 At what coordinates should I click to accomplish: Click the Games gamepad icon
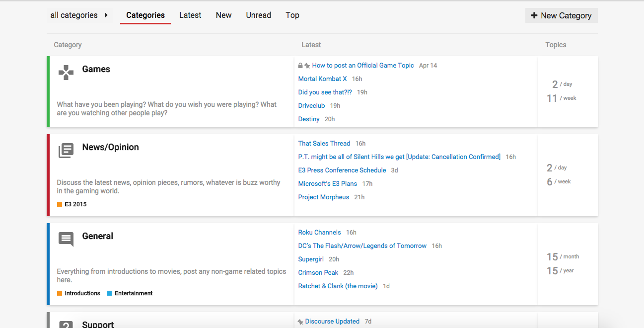(66, 73)
